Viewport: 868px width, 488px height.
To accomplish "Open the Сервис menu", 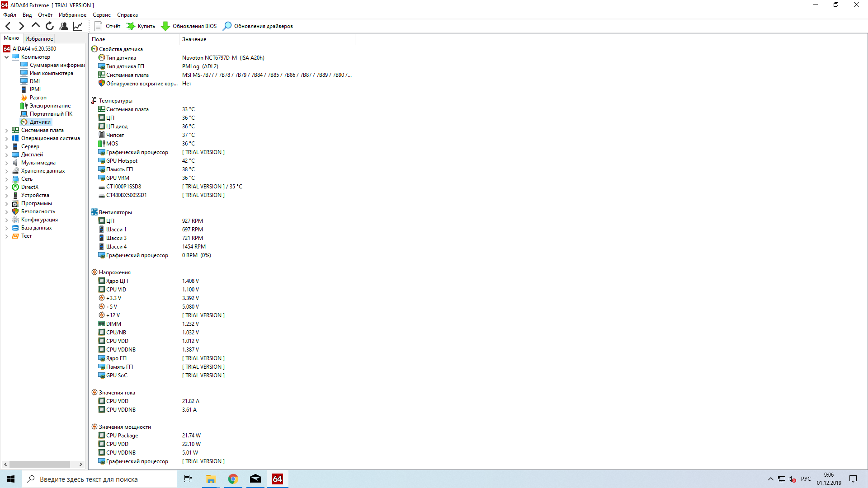I will pyautogui.click(x=101, y=15).
